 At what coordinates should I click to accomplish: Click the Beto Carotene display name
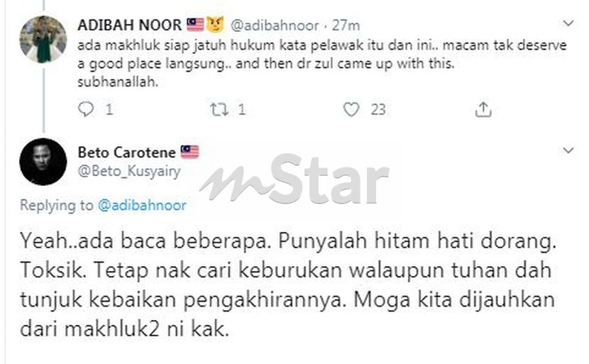point(126,152)
